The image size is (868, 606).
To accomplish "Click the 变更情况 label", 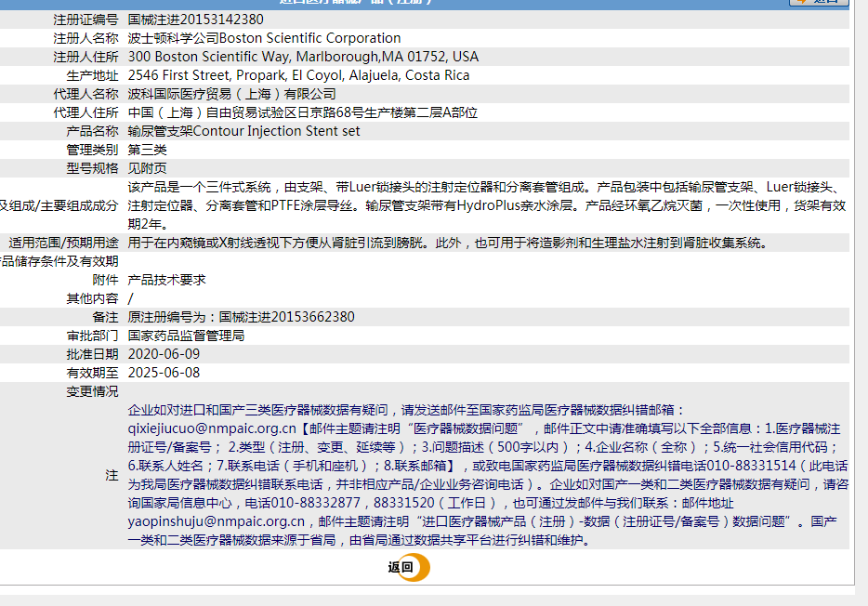I will pyautogui.click(x=92, y=391).
